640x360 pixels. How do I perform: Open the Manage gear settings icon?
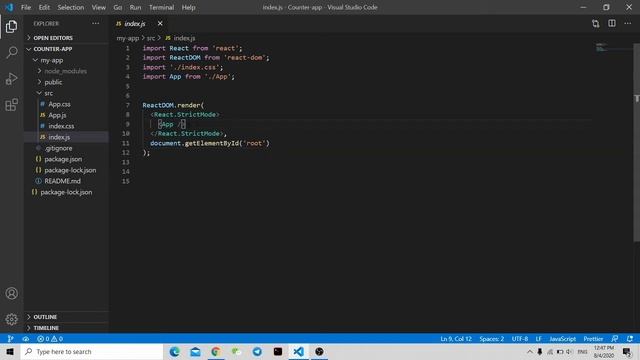click(x=11, y=319)
